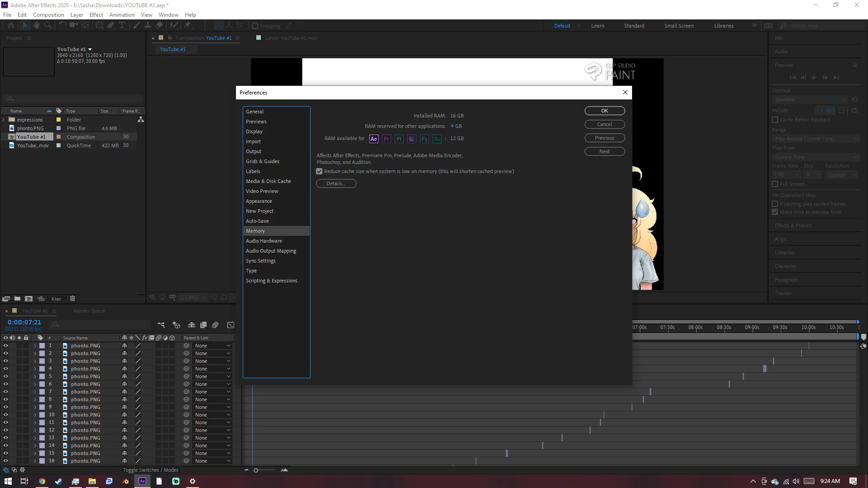Confirm preferences with the OK button
The height and width of the screenshot is (488, 868).
tap(604, 111)
